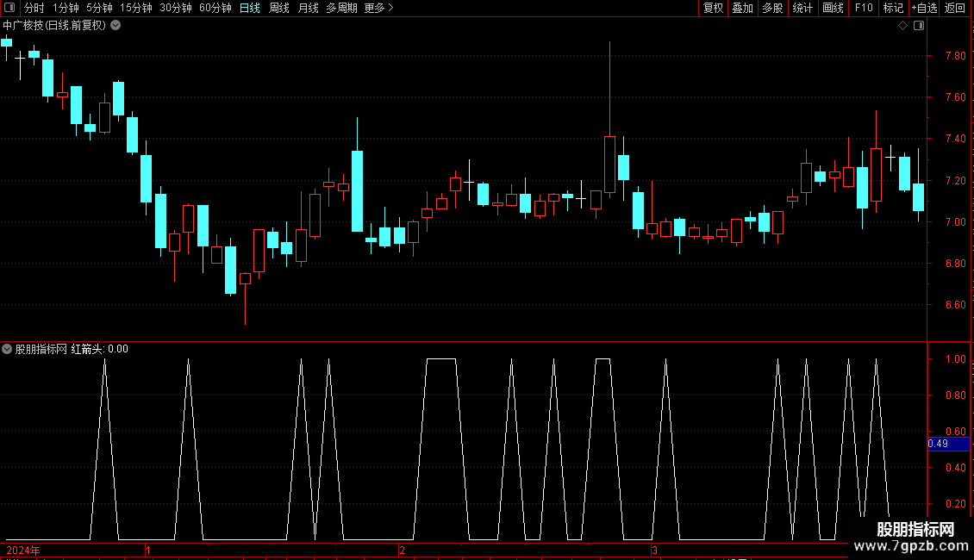Screen dimensions: 974x560
Task: Select 日线 daily chart period
Action: tap(250, 8)
